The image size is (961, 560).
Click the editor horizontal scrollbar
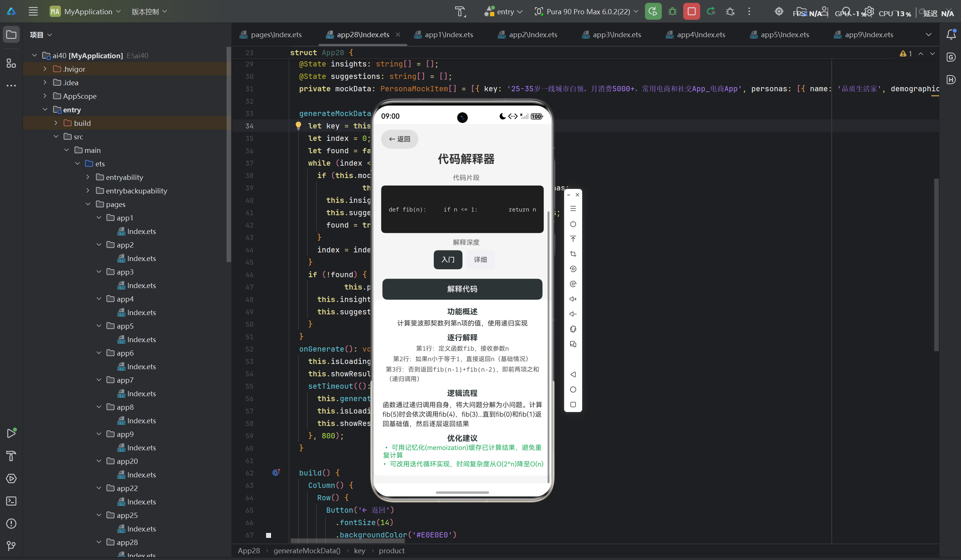coord(347,540)
